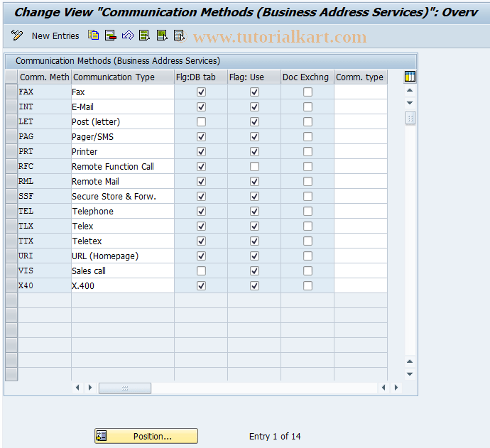Click horizontal scroll left arrow at right end
The width and height of the screenshot is (490, 448).
383,388
